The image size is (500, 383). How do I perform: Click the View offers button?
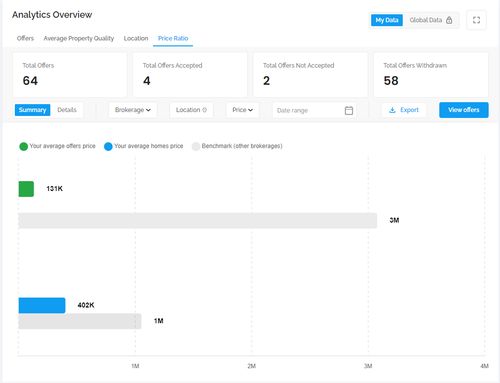[464, 110]
